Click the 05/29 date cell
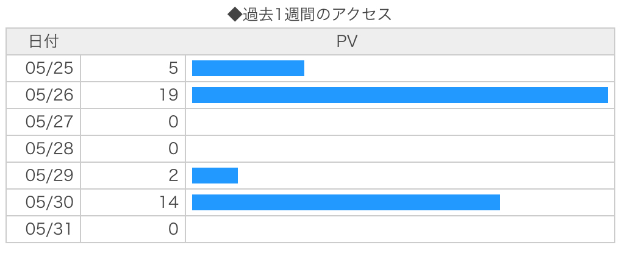The image size is (644, 267). tap(49, 176)
